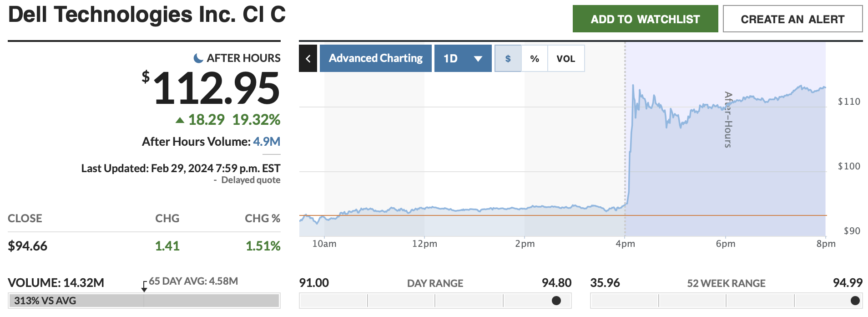Screen dimensions: 868x317
Task: Click the After-Hours label on the chart
Action: (x=728, y=119)
